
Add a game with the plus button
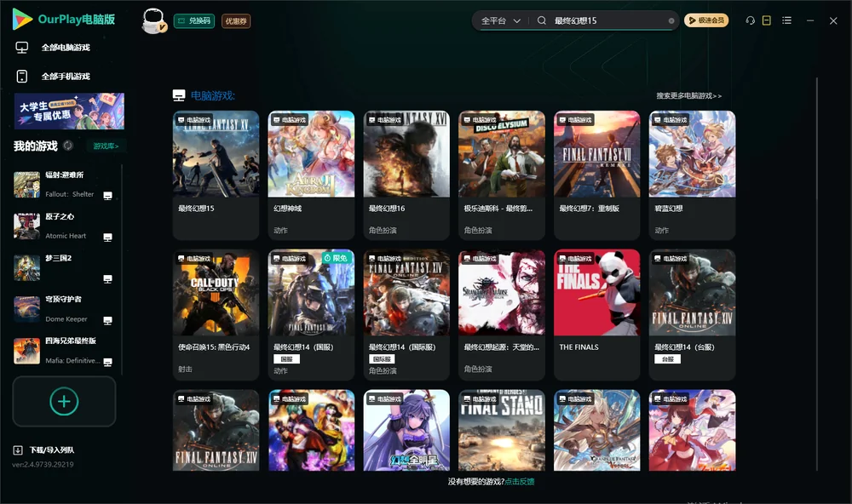tap(64, 401)
